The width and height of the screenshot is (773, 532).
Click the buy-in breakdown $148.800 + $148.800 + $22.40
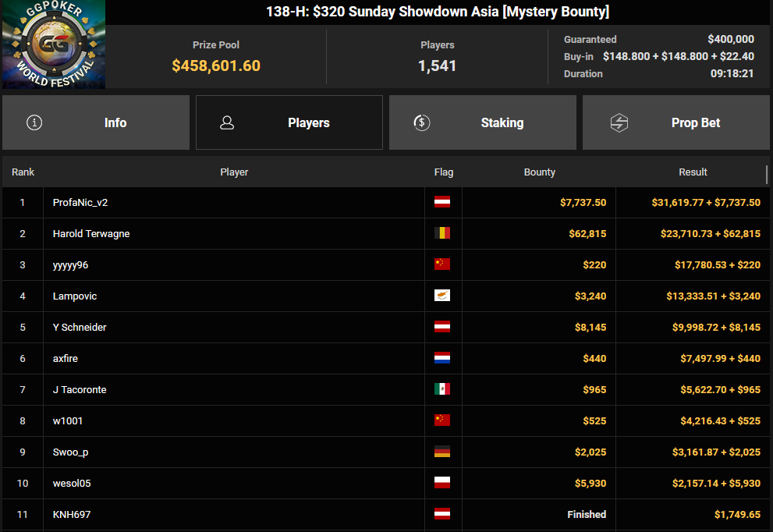tap(679, 56)
